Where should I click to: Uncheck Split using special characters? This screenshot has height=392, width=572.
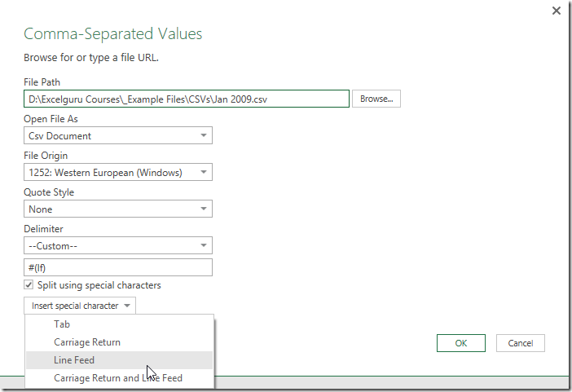[29, 284]
